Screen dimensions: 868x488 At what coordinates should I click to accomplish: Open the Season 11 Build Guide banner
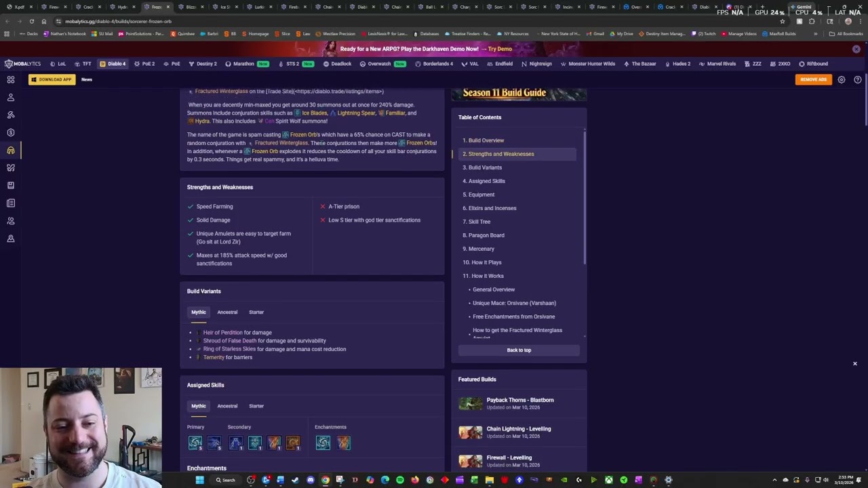pos(519,94)
